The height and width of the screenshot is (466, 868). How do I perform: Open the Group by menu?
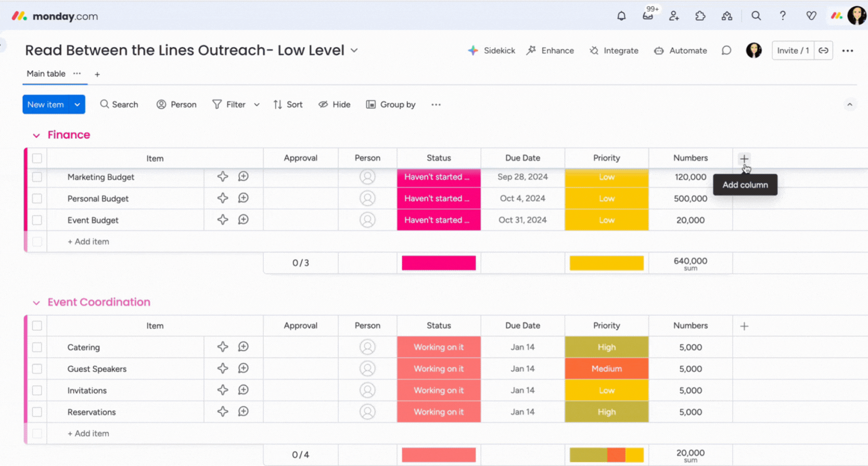[x=391, y=105]
